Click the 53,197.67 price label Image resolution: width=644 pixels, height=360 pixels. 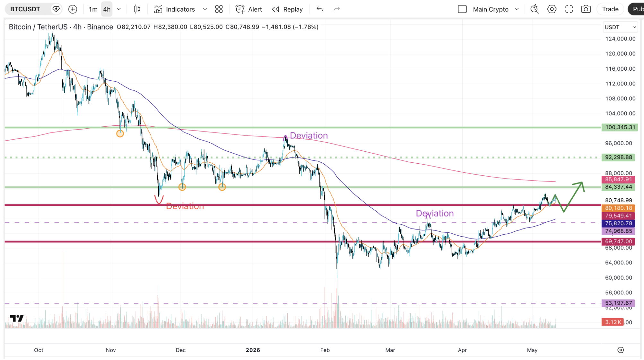618,303
